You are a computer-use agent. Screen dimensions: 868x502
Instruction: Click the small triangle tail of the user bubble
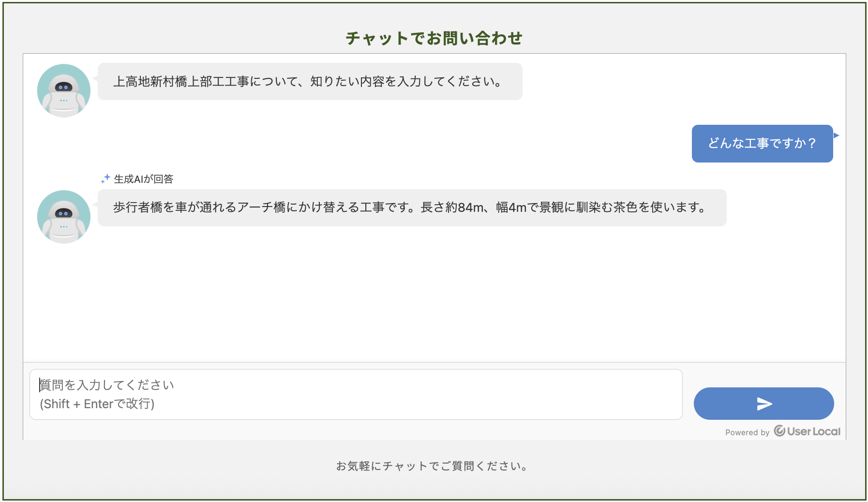pos(836,135)
